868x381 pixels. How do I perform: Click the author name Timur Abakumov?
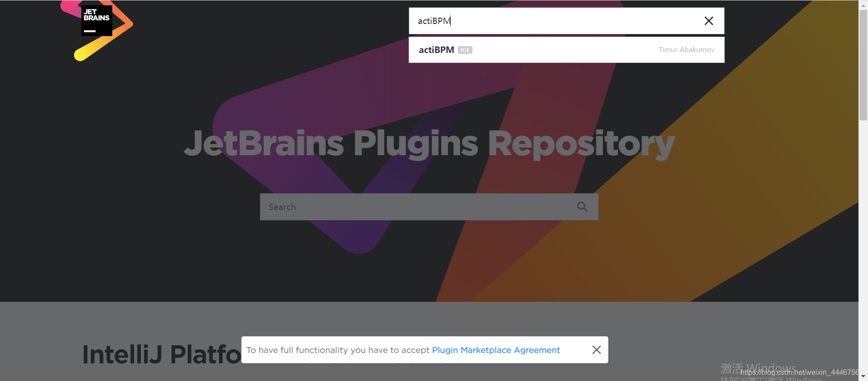(x=686, y=50)
